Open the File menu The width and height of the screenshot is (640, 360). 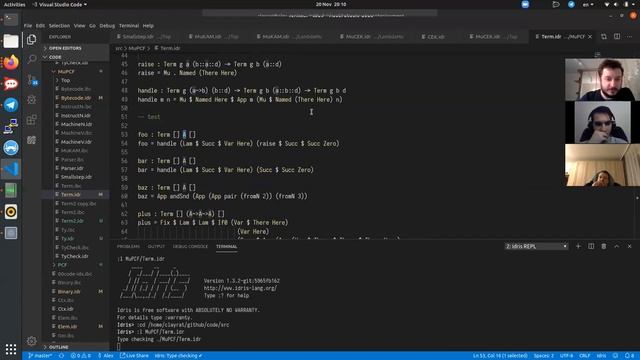28,26
